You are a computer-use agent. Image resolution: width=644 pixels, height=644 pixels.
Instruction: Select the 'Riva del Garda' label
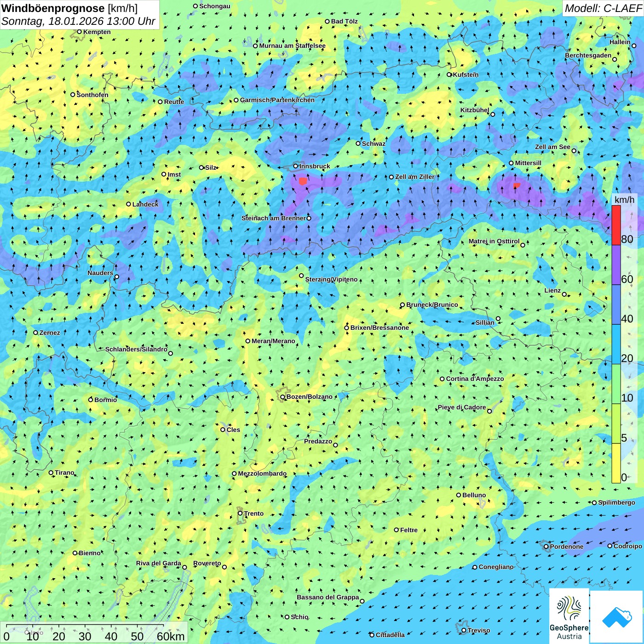158,563
